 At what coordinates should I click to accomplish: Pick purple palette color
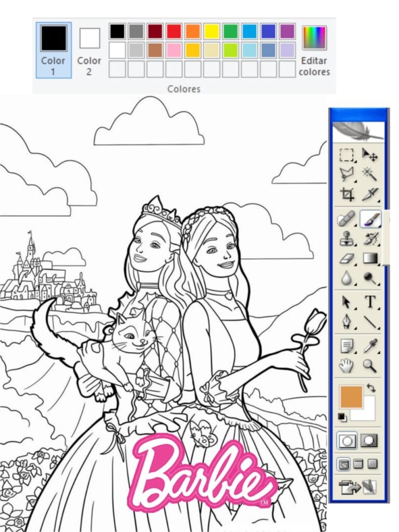(287, 31)
